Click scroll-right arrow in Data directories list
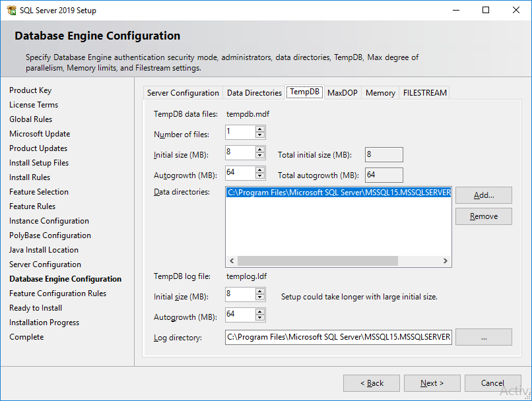The height and width of the screenshot is (401, 532). (445, 261)
